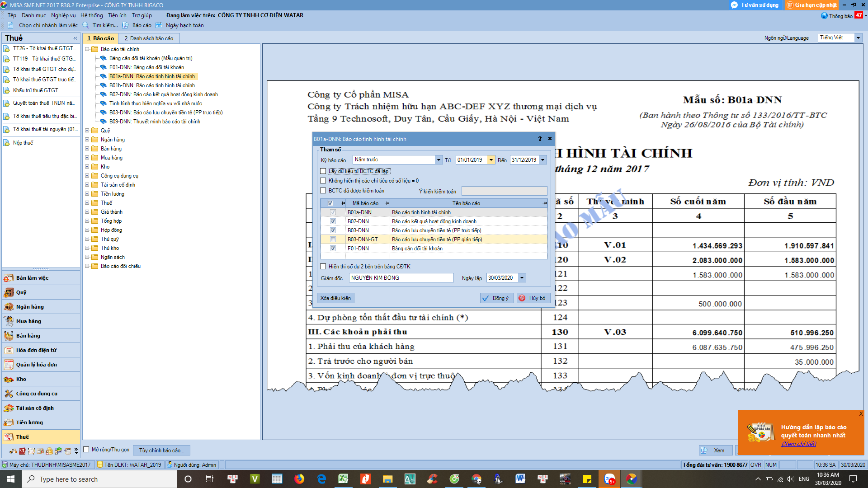868x488 pixels.
Task: Open the Bàn làm việc module icon
Action: pos(9,278)
